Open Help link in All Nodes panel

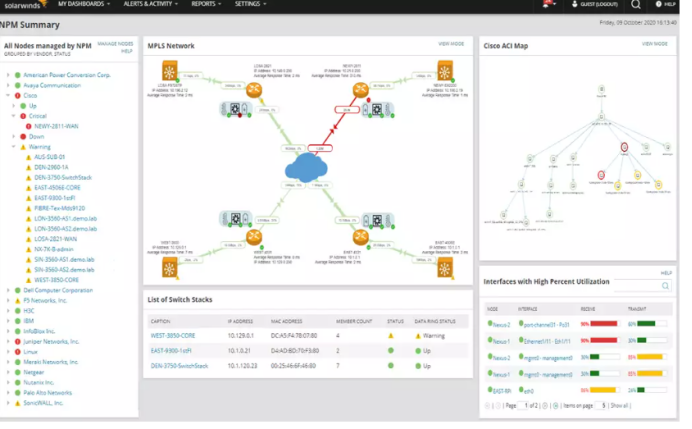pos(127,51)
